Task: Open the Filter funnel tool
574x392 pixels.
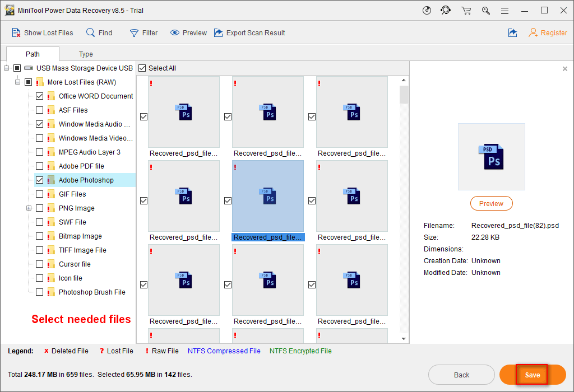Action: pyautogui.click(x=134, y=33)
